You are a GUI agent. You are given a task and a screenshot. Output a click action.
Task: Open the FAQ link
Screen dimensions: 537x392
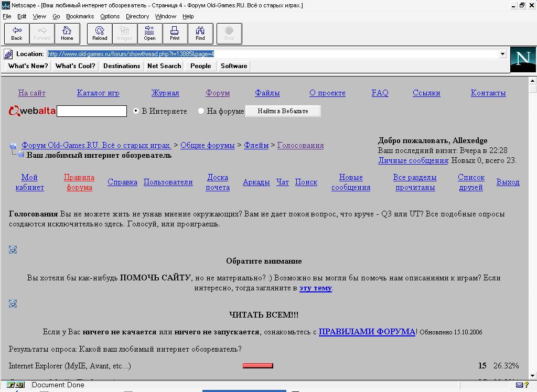[380, 93]
